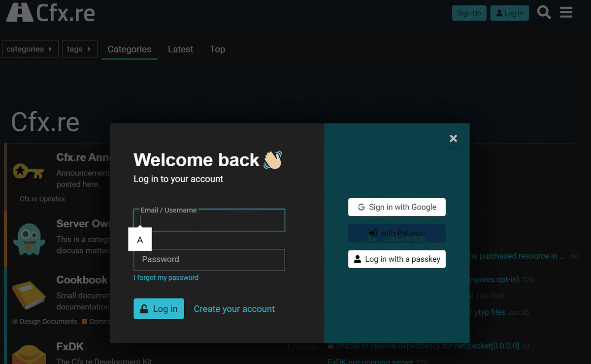This screenshot has width=591, height=364.
Task: Switch to the Top tab
Action: click(x=217, y=49)
